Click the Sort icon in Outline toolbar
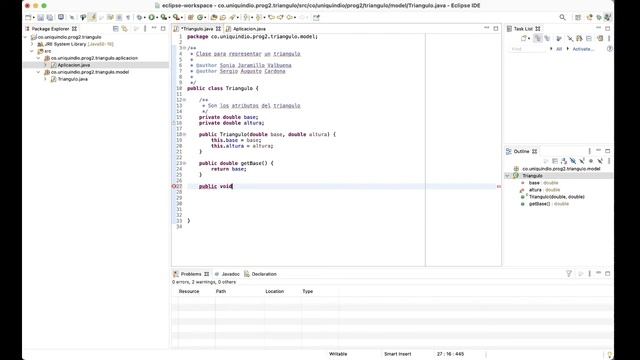This screenshot has height=360, width=640. 564,161
